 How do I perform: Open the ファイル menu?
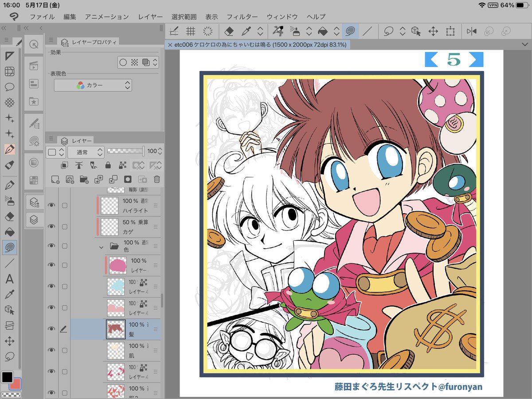click(42, 17)
